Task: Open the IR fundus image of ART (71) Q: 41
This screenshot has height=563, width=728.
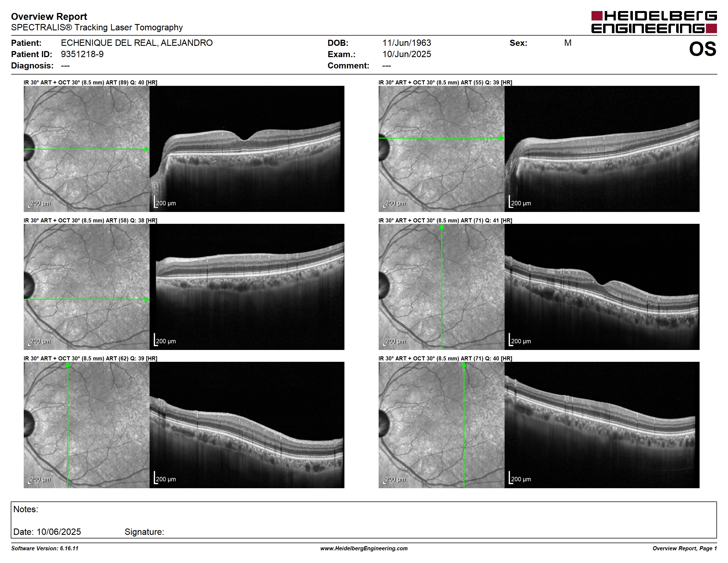Action: click(x=442, y=287)
